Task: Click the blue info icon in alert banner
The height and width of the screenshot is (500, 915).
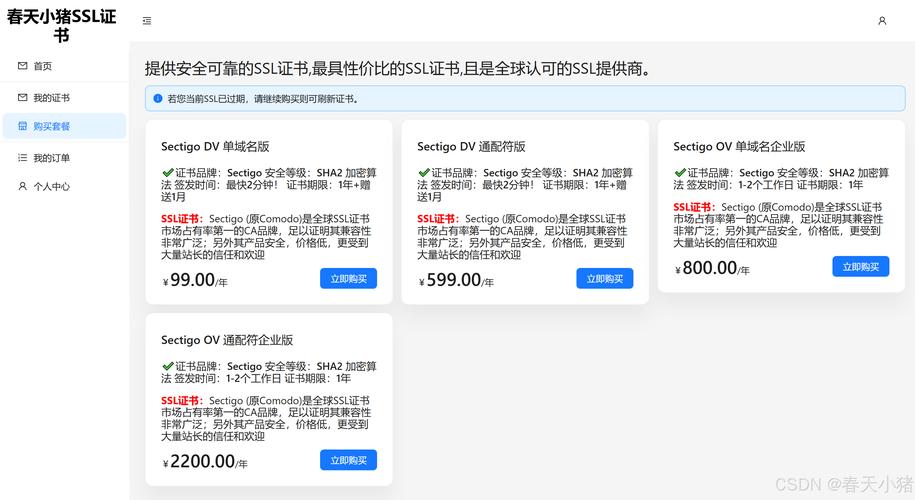Action: click(x=158, y=99)
